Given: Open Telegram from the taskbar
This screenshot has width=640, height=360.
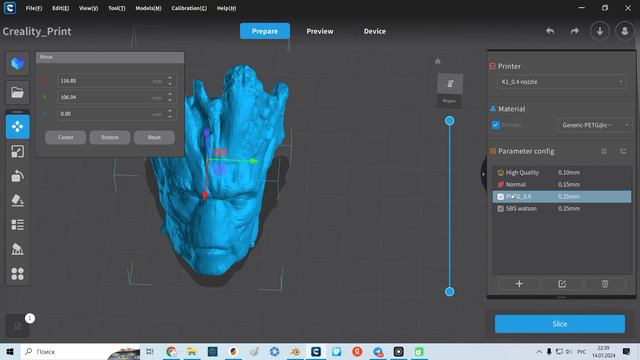Looking at the screenshot, I should coord(378,351).
